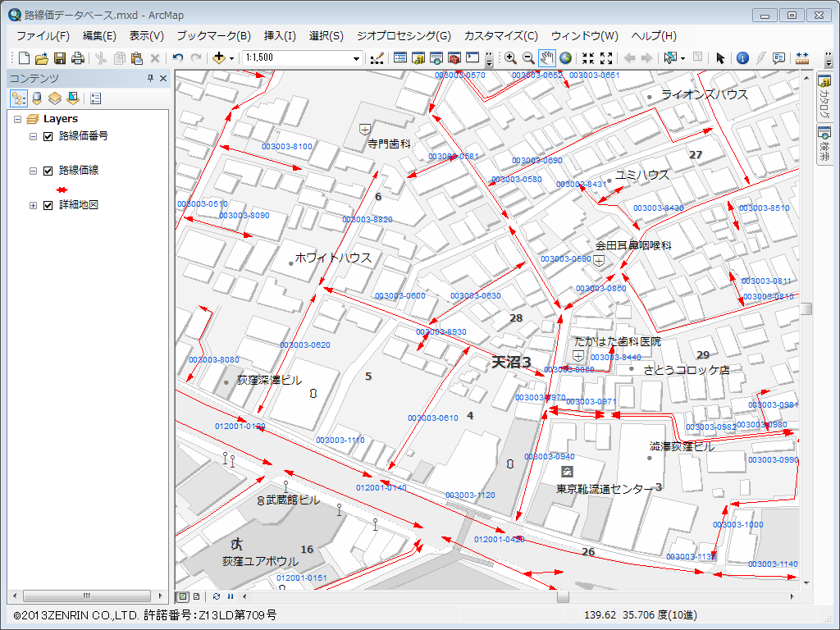Select the Measure tool
The image size is (840, 630).
(x=802, y=58)
